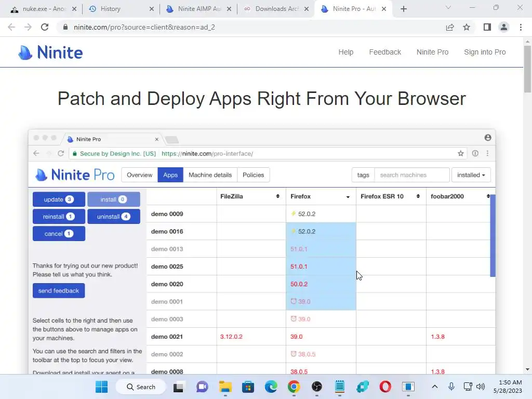532x399 pixels.
Task: Go back to the previous page
Action: (11, 27)
